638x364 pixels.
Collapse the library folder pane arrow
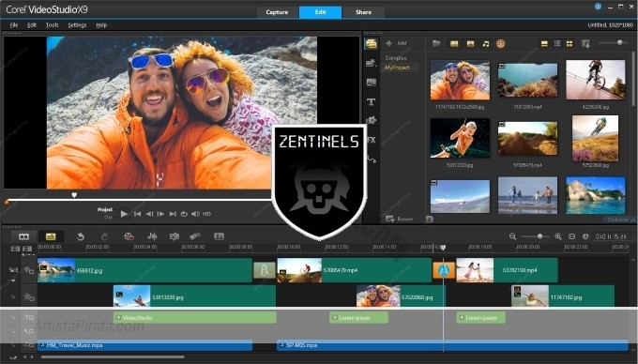430,220
